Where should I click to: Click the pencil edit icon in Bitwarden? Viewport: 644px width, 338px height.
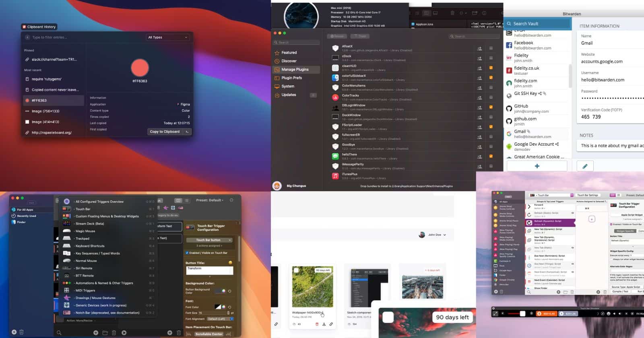click(x=585, y=166)
